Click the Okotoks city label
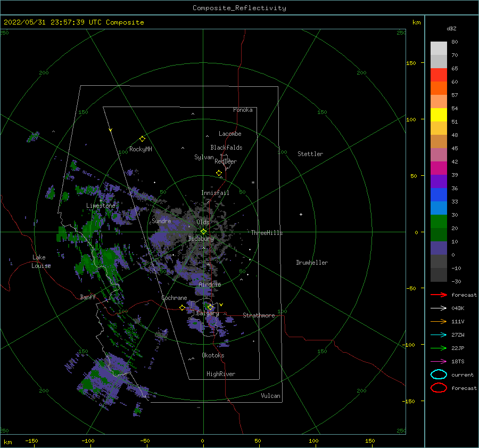This screenshot has width=479, height=448. tap(213, 355)
